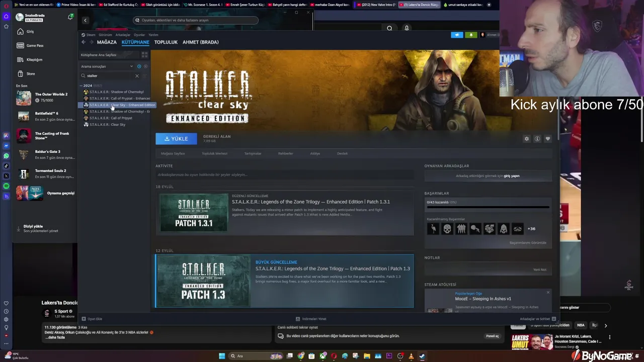Click the achievements progress bar

pos(488,207)
